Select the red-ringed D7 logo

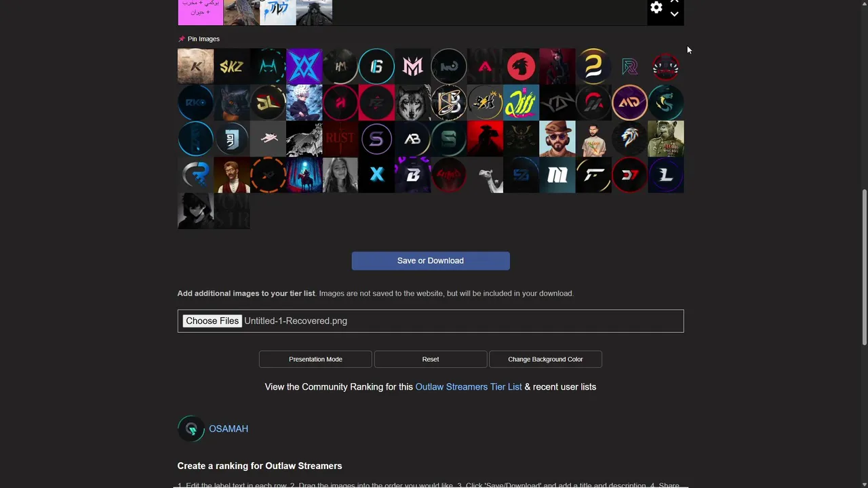629,175
